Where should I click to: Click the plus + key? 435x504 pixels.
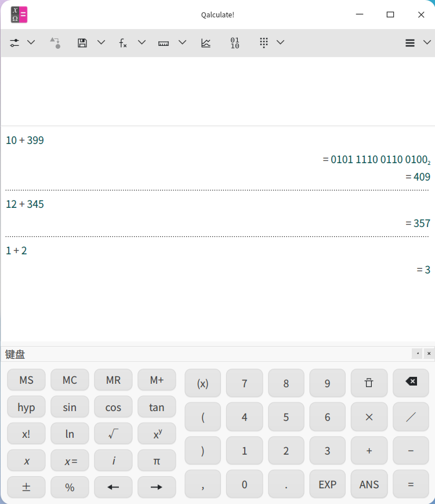click(x=369, y=451)
